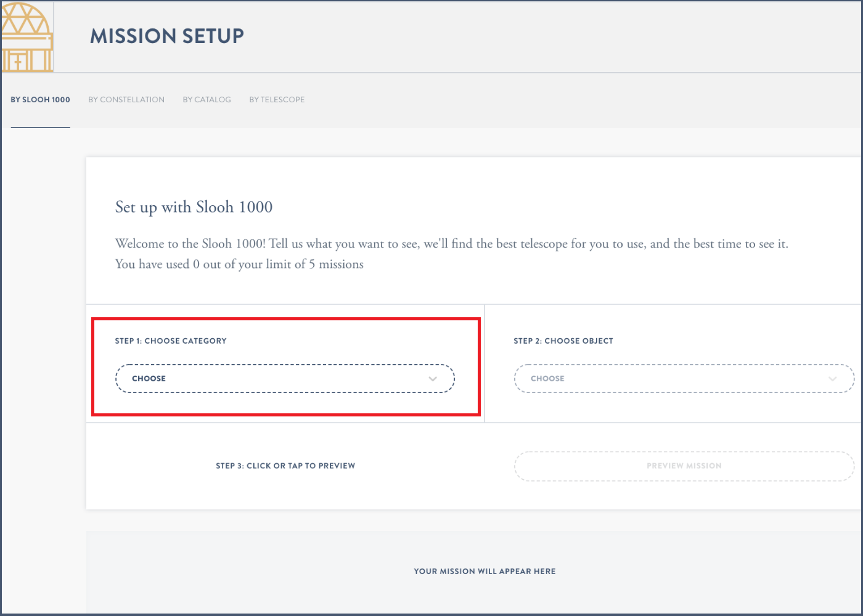Click the Mission Setup page heading
Screen dimensions: 863x616
[167, 36]
